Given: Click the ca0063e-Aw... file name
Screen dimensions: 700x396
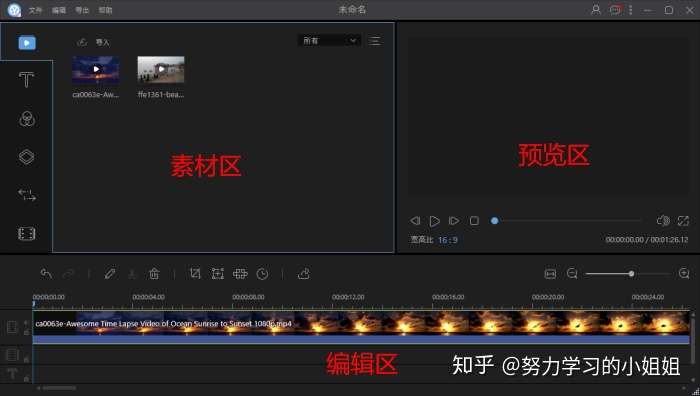Looking at the screenshot, I should point(96,95).
